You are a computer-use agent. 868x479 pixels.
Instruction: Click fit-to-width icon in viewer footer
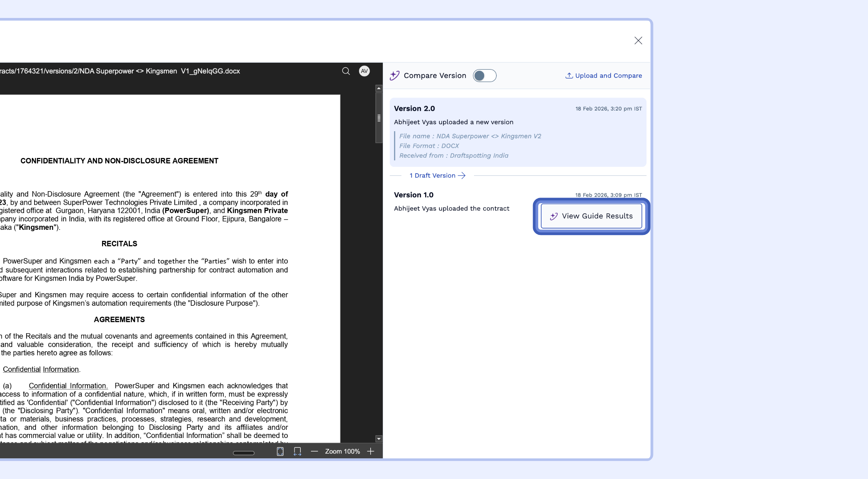pos(297,452)
